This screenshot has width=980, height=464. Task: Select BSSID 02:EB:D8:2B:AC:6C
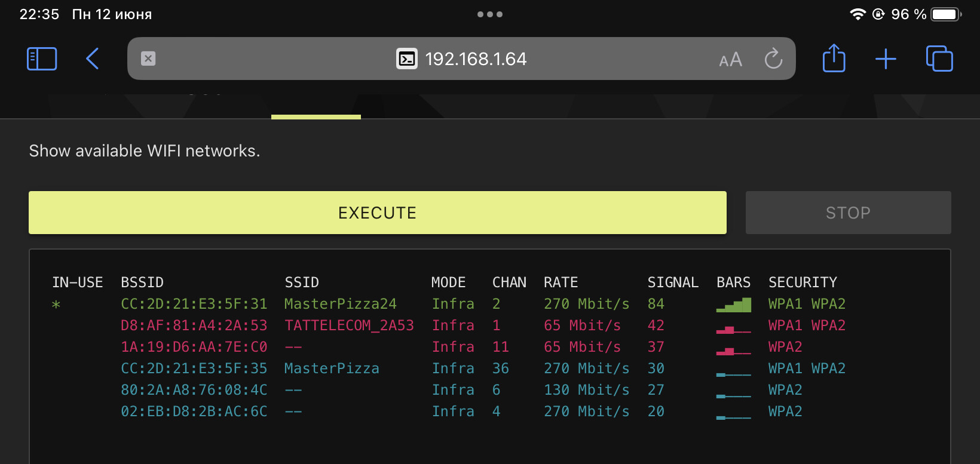pyautogui.click(x=194, y=411)
